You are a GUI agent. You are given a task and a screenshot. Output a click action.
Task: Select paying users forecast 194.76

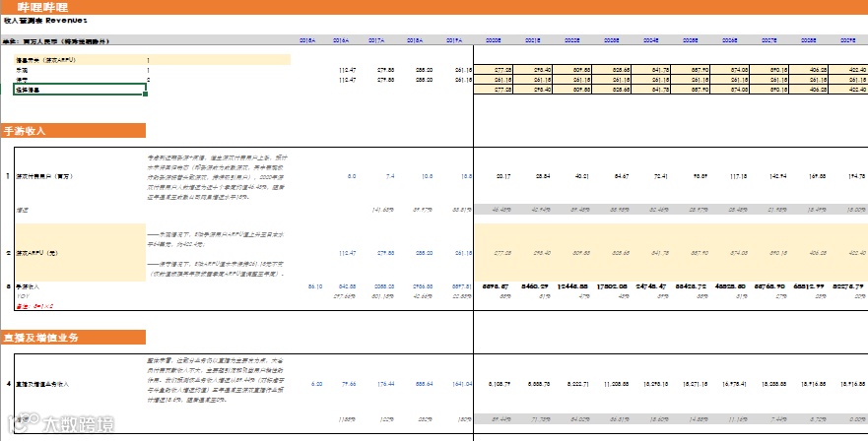coord(857,176)
